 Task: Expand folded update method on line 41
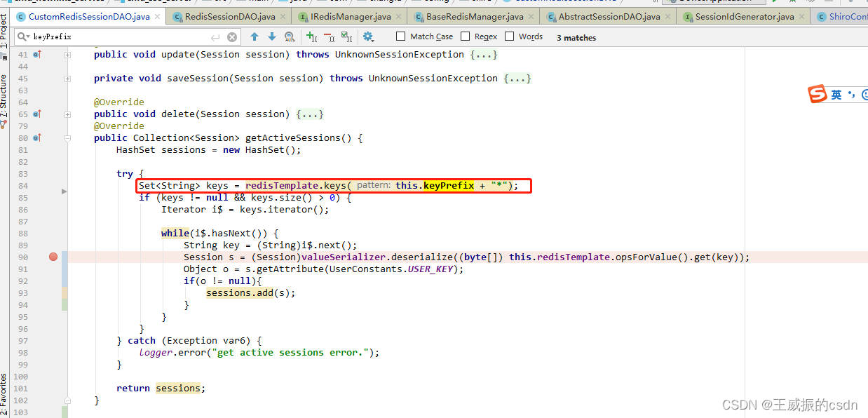click(x=68, y=54)
